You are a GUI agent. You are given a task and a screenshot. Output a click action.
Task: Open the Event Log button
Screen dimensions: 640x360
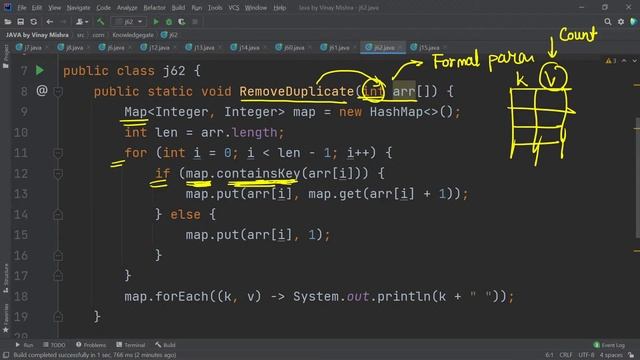609,345
